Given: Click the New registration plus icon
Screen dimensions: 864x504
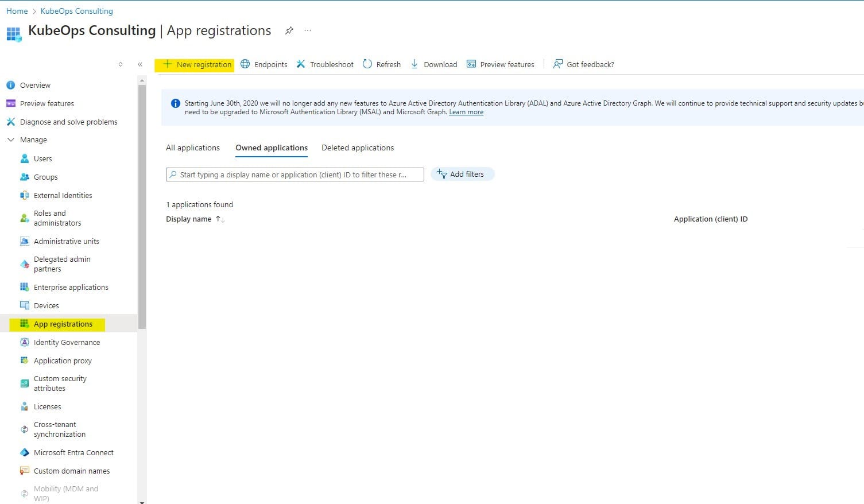Looking at the screenshot, I should [167, 64].
